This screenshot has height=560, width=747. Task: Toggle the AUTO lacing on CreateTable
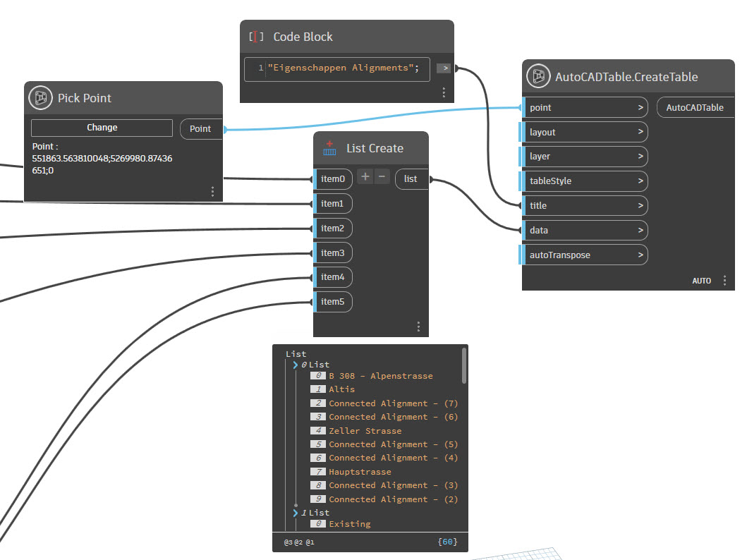pyautogui.click(x=702, y=280)
